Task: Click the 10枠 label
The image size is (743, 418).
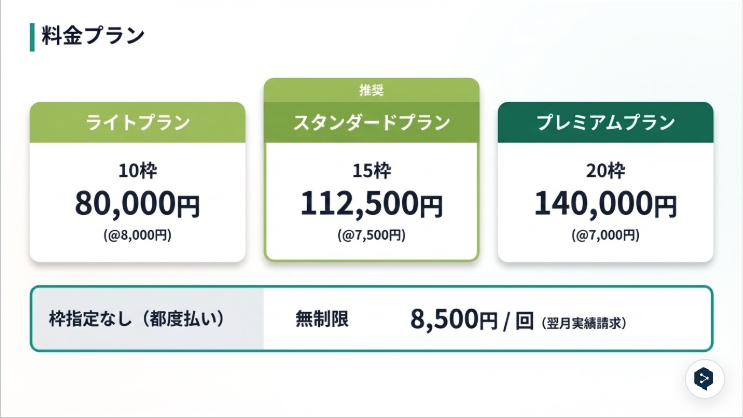Action: click(x=137, y=171)
